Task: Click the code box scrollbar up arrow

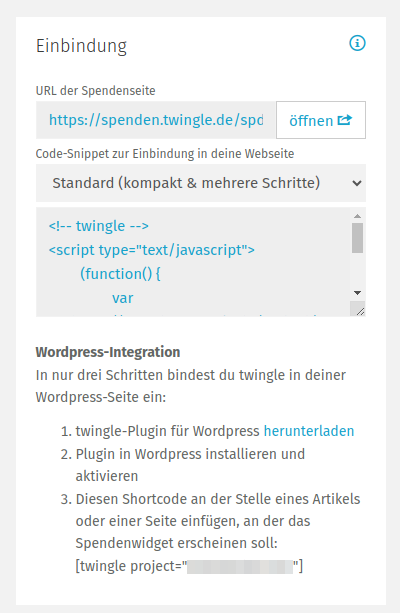Action: pos(357,216)
